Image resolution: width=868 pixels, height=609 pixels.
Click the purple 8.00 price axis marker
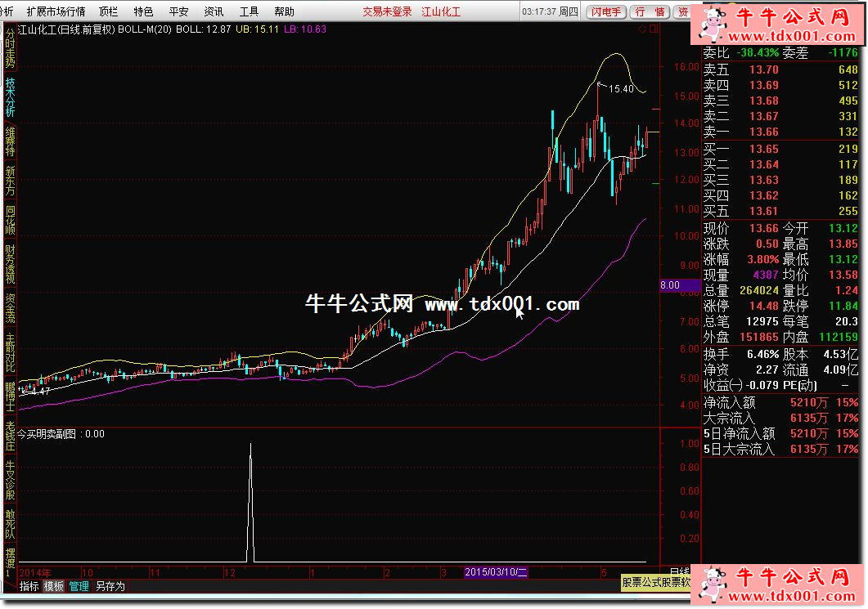pyautogui.click(x=670, y=285)
